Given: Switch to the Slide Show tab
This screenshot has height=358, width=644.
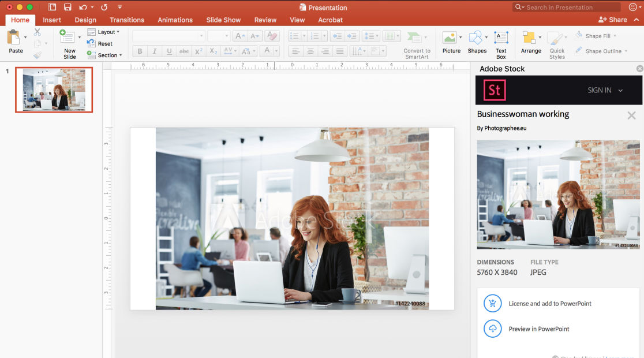Looking at the screenshot, I should pyautogui.click(x=223, y=20).
